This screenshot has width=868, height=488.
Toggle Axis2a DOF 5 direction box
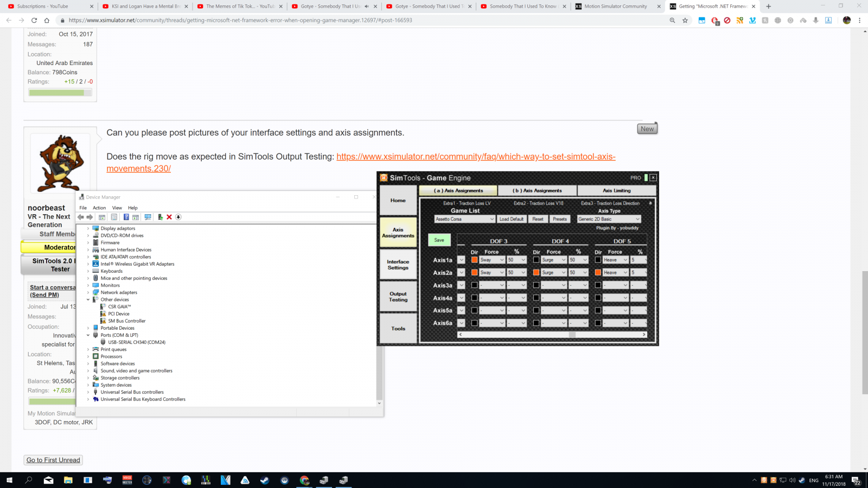pos(598,272)
